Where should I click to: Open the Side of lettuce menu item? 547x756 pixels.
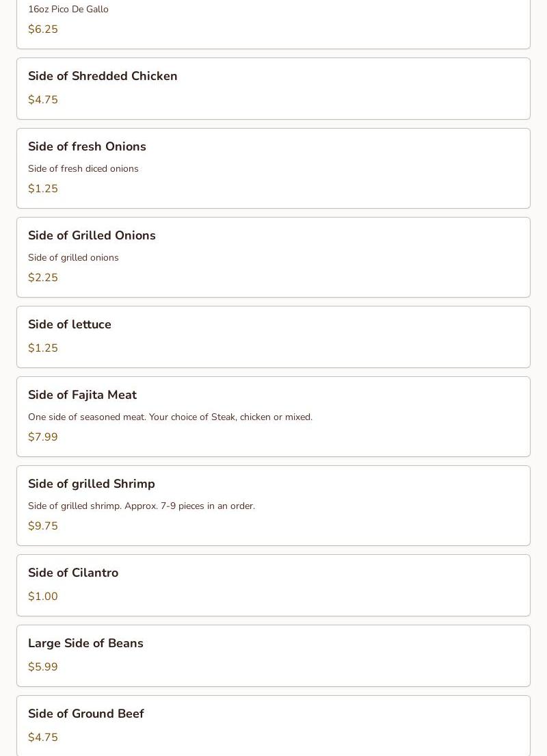(x=70, y=325)
